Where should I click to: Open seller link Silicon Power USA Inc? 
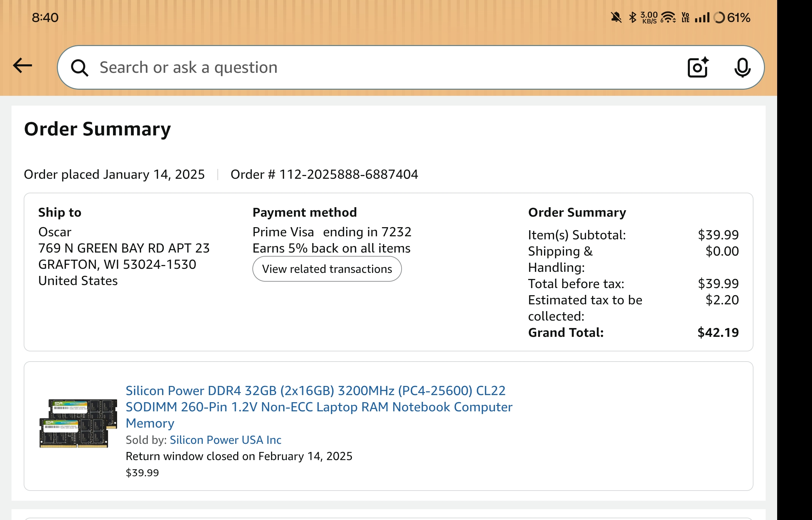pos(225,440)
